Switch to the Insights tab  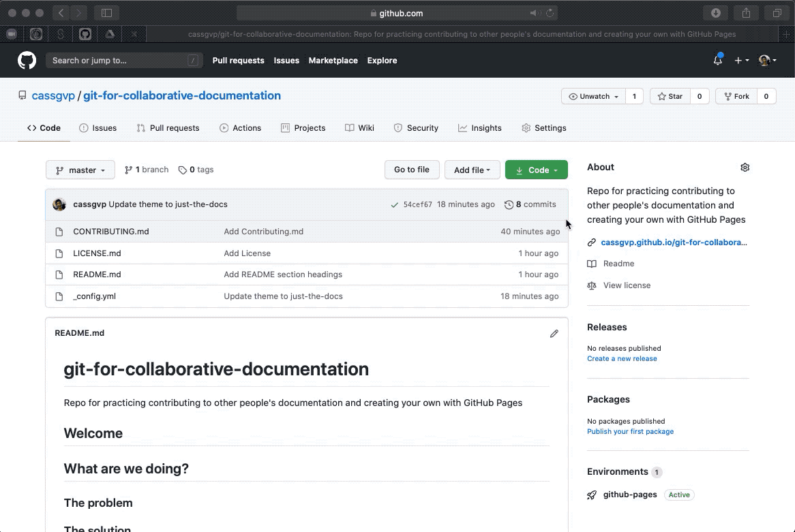(x=479, y=128)
